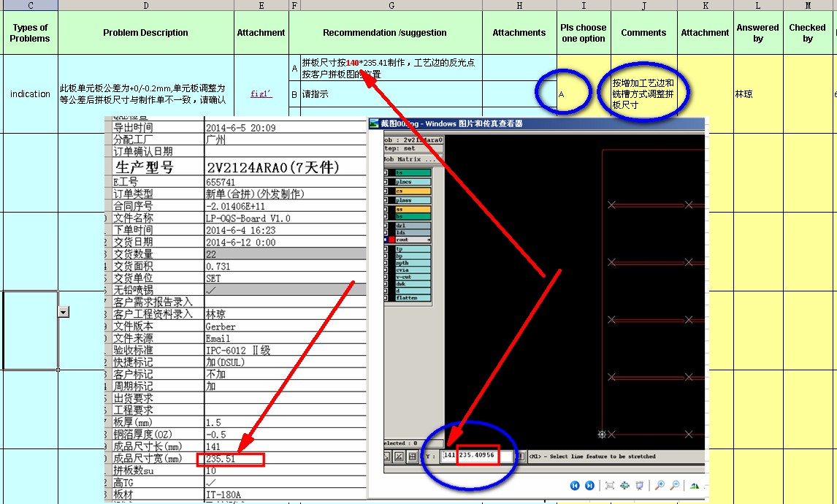The width and height of the screenshot is (837, 504).
Task: Go to previous image in picture viewer
Action: (x=575, y=485)
